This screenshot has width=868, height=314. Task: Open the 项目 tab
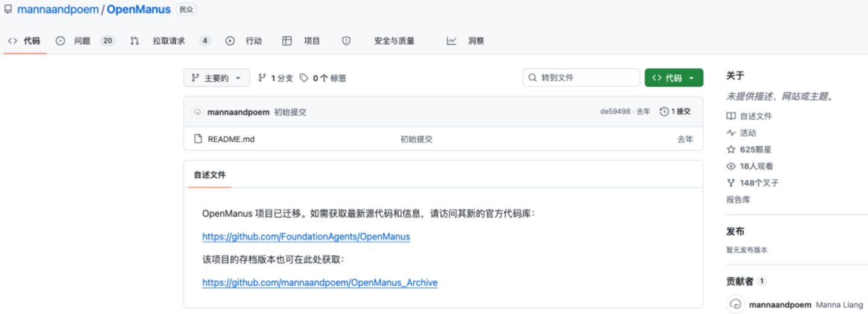312,41
